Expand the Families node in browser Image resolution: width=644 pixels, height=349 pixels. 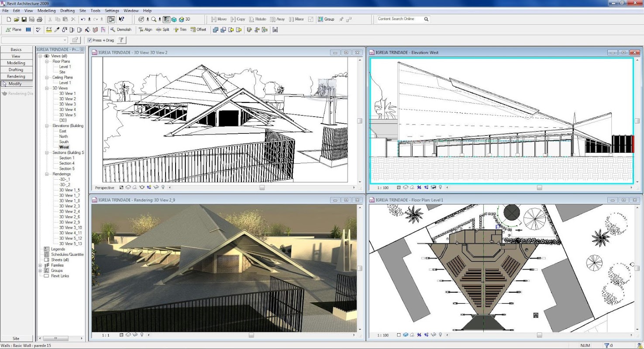[41, 265]
